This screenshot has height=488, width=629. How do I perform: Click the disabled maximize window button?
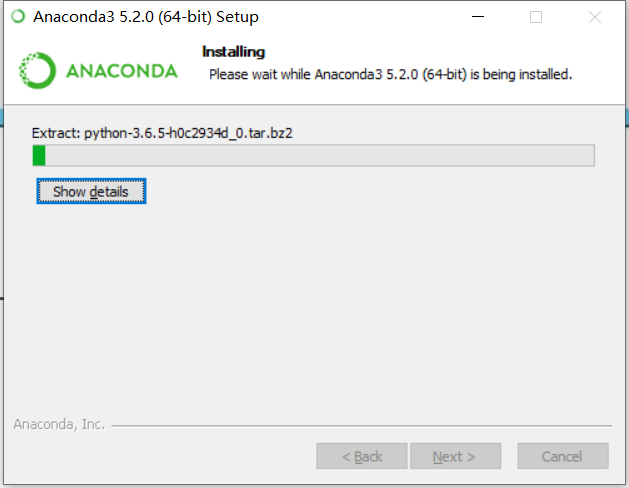tap(536, 17)
